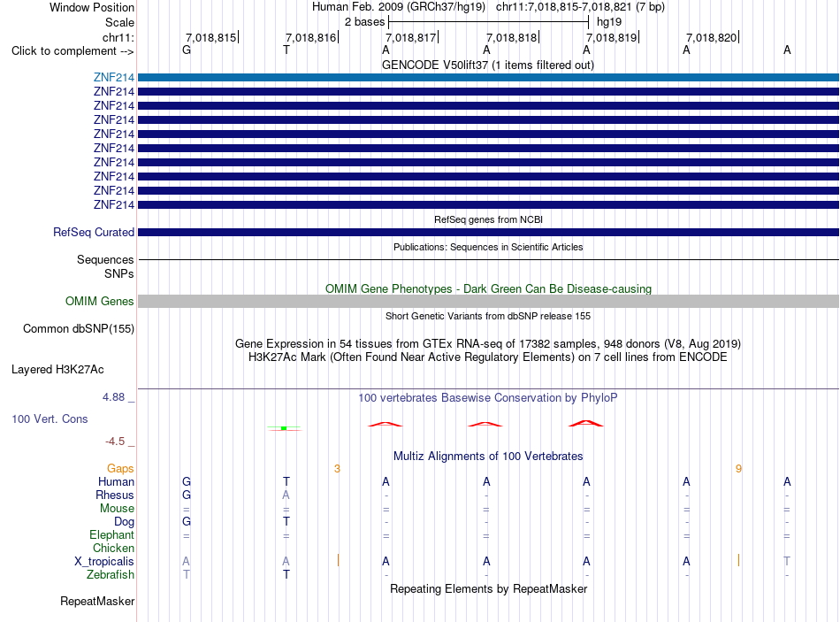The image size is (840, 622).
Task: Open the Common dbSNP(155) track label
Action: (x=78, y=328)
